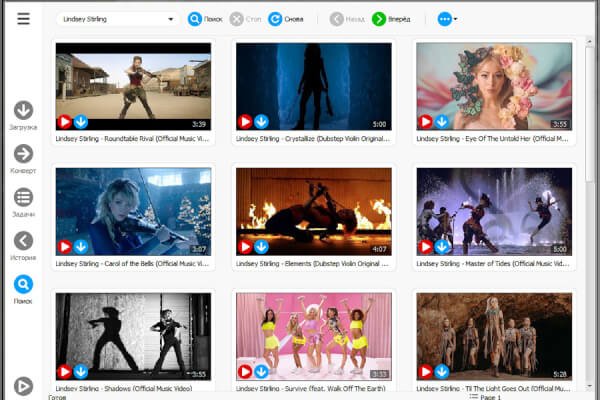The image size is (600, 400).
Task: Download the Roundtable Rival video
Action: tap(81, 122)
